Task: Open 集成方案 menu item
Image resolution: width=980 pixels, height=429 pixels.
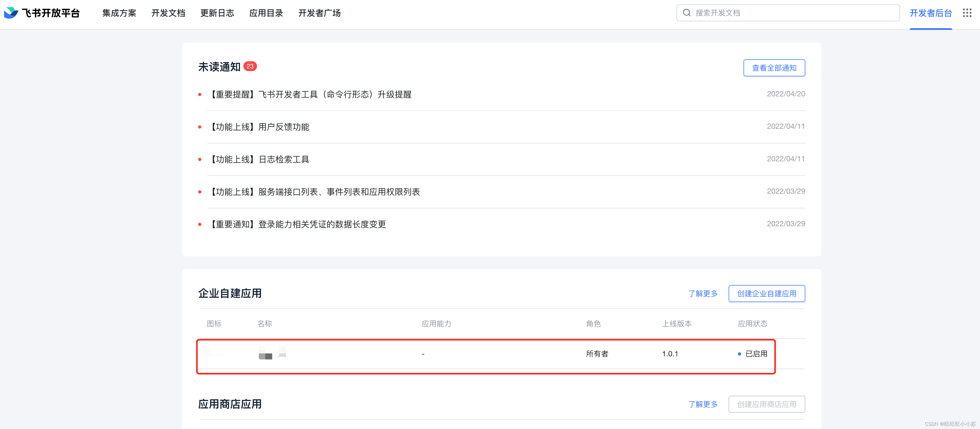Action: tap(119, 13)
